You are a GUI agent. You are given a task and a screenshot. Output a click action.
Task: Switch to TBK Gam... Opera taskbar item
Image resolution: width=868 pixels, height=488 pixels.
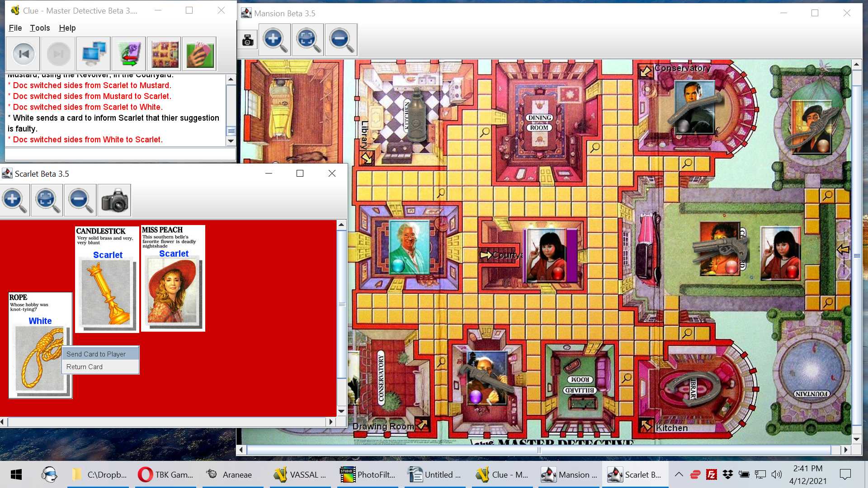pyautogui.click(x=165, y=474)
